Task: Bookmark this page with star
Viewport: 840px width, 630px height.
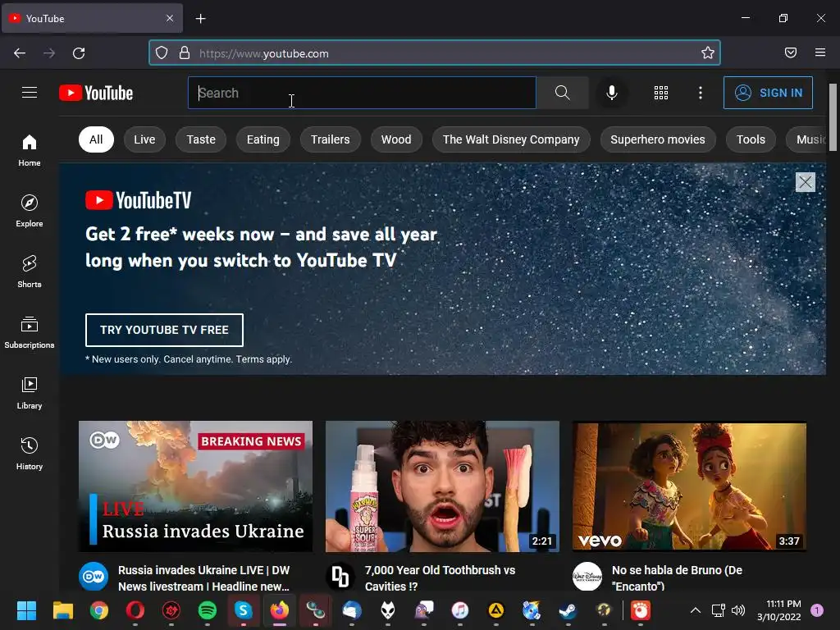Action: [708, 52]
